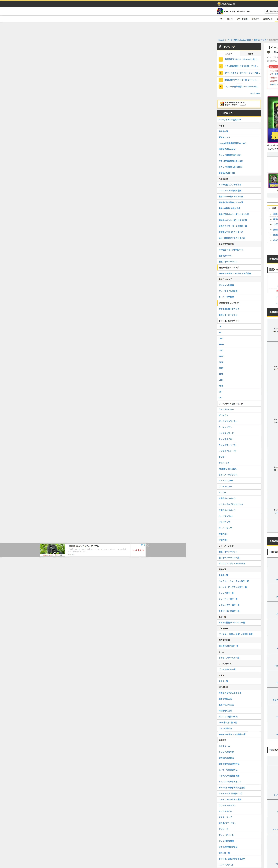Click the search input field in header
Viewport: 278px width, 868px height.
[x=273, y=11]
